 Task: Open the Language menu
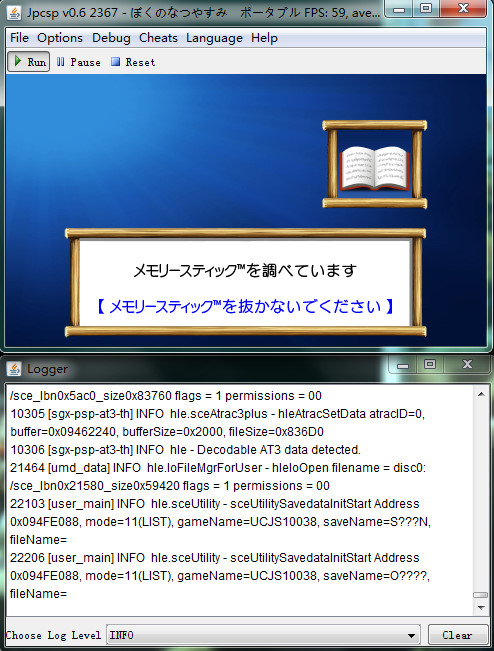point(214,38)
